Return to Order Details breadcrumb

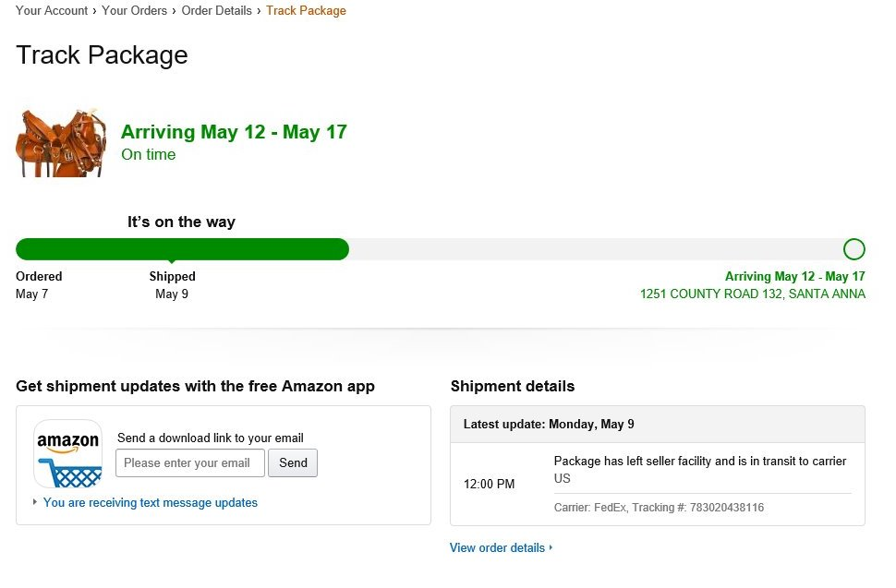click(x=216, y=10)
